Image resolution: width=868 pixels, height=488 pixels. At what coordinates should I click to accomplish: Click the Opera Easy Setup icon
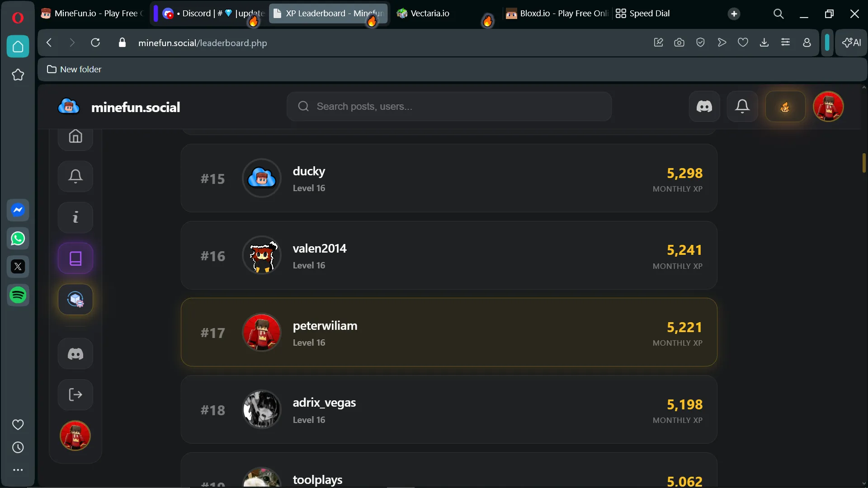786,42
